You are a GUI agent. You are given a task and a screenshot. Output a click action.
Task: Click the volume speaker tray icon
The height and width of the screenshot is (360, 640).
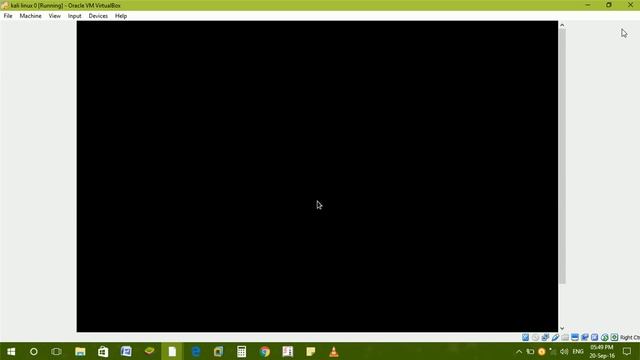(x=564, y=351)
